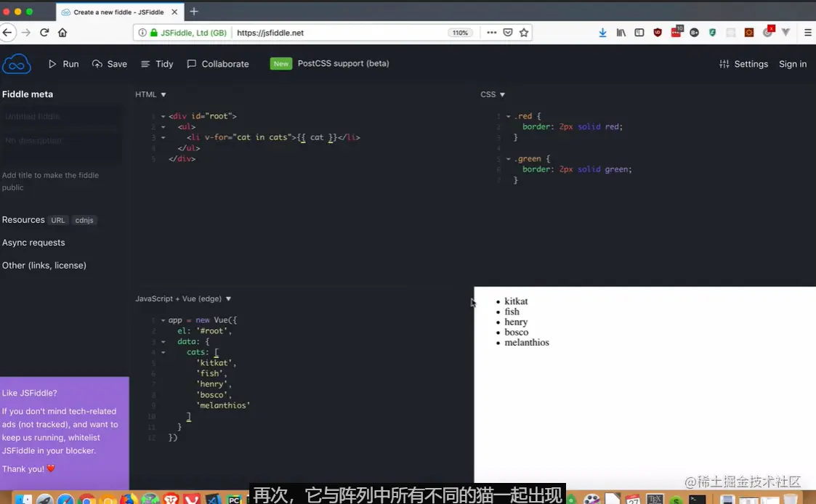816x504 pixels.
Task: Open PostCSS support (beta) announcement
Action: coord(343,63)
